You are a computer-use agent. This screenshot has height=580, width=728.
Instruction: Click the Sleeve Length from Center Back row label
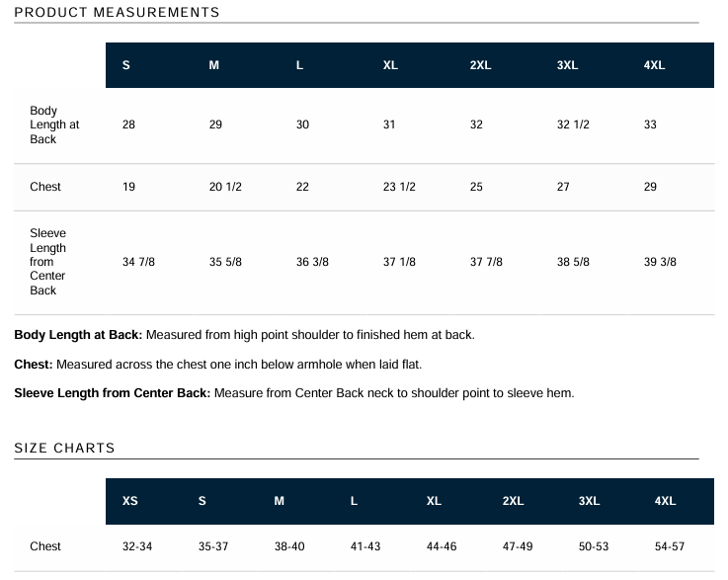[48, 262]
